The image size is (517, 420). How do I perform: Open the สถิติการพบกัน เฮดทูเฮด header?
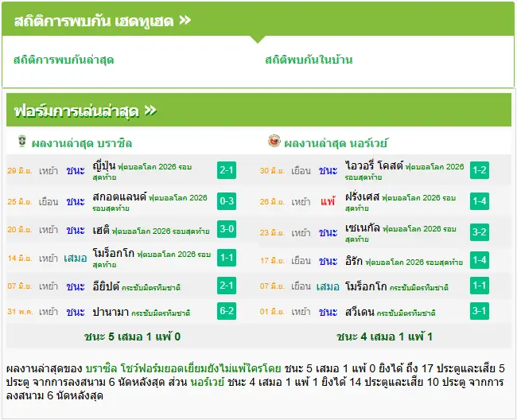103,21
